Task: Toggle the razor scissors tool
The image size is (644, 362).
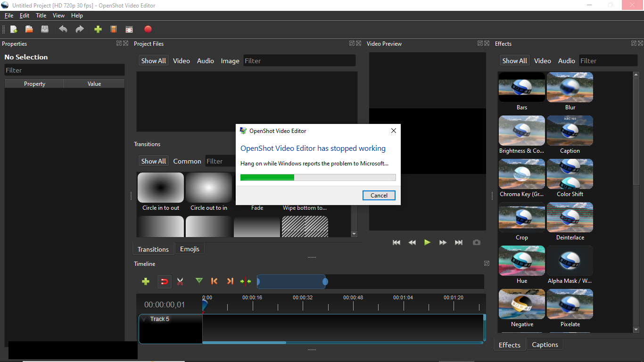Action: [x=180, y=281]
